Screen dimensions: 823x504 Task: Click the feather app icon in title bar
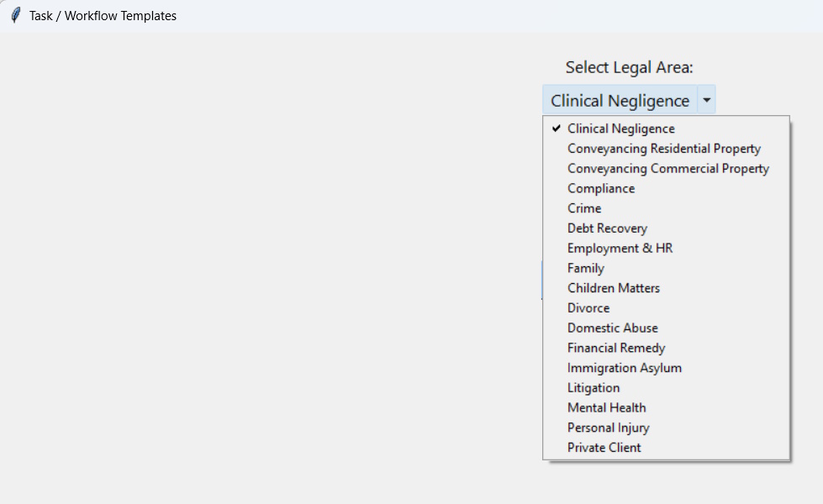[x=15, y=15]
